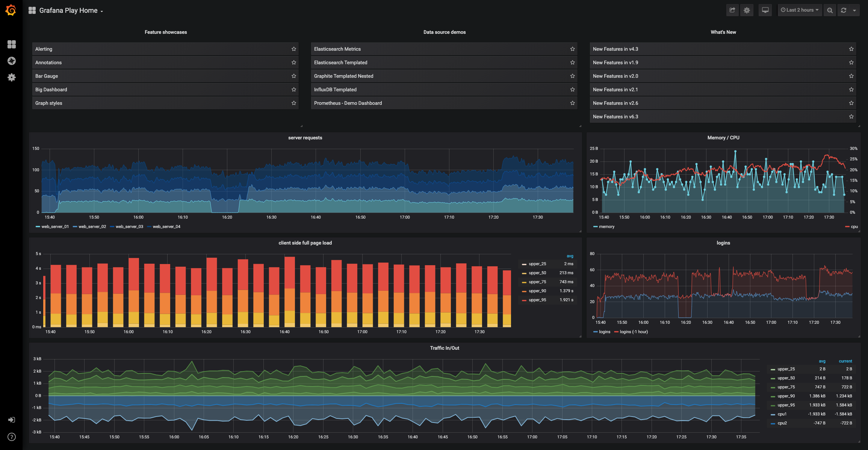Image resolution: width=868 pixels, height=450 pixels.
Task: Click the refresh dashboard icon
Action: [x=844, y=10]
